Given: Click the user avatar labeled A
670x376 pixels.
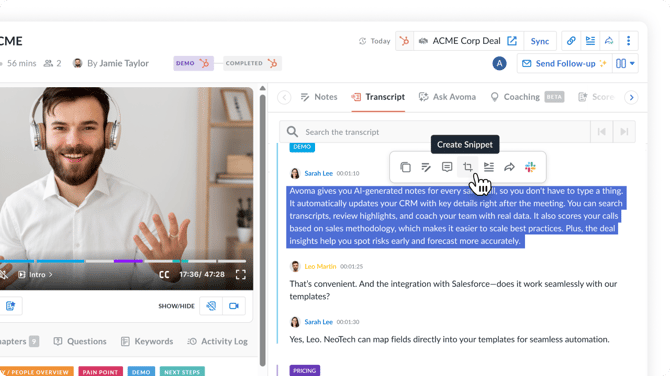Looking at the screenshot, I should [x=499, y=64].
